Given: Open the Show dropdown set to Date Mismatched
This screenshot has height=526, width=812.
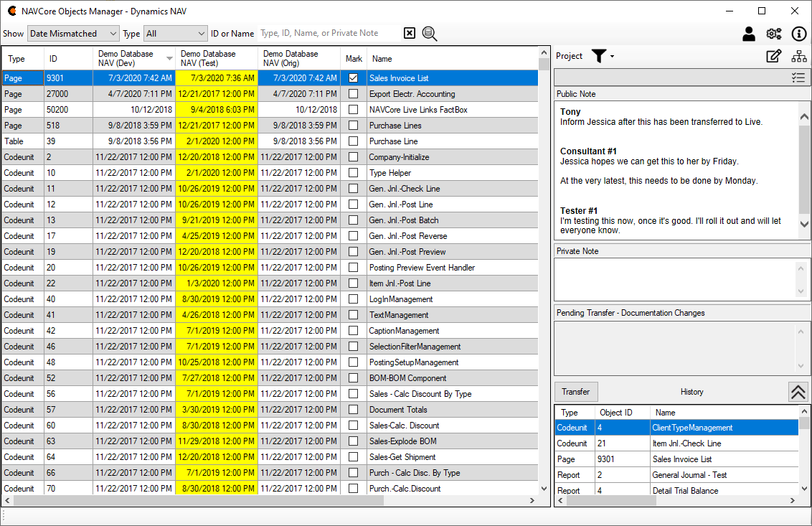Looking at the screenshot, I should pos(73,34).
